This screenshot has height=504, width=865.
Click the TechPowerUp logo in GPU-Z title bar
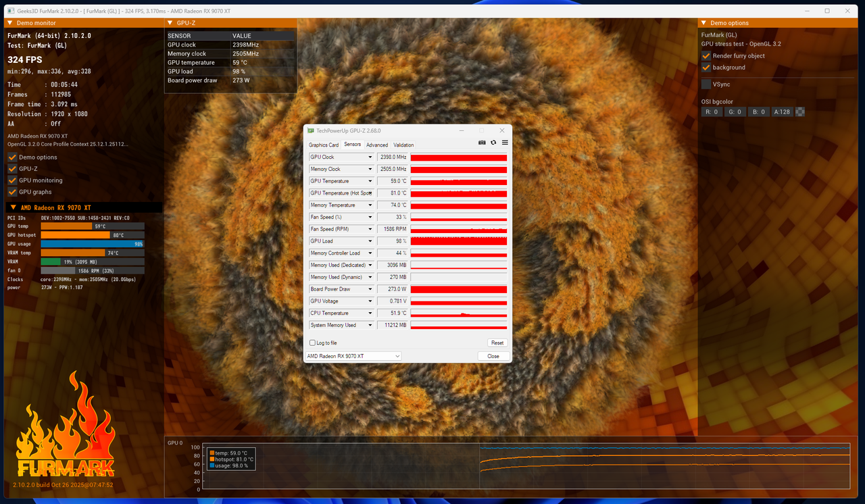point(311,130)
